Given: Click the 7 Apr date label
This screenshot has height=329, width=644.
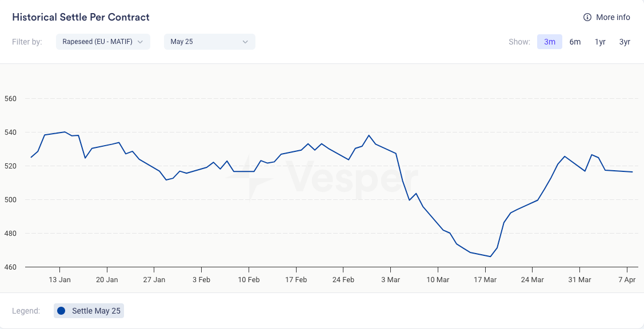Looking at the screenshot, I should (x=627, y=279).
